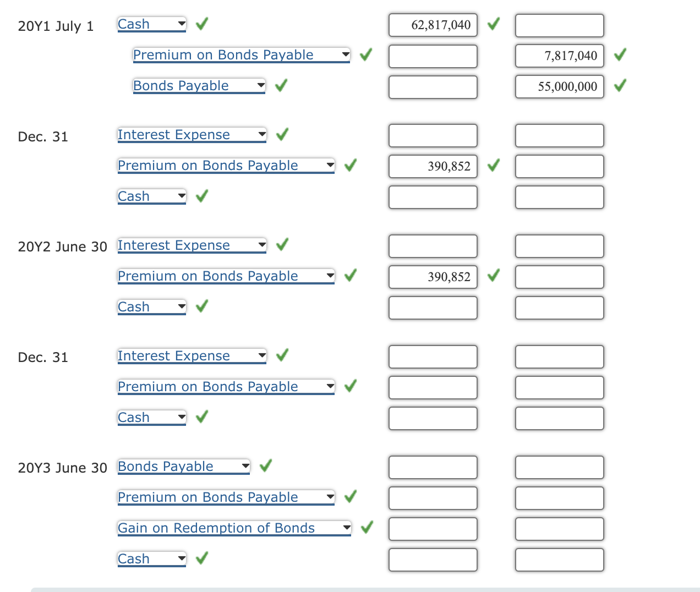Click the empty credit field next to 62,817,040
The width and height of the screenshot is (700, 592).
[x=559, y=25]
